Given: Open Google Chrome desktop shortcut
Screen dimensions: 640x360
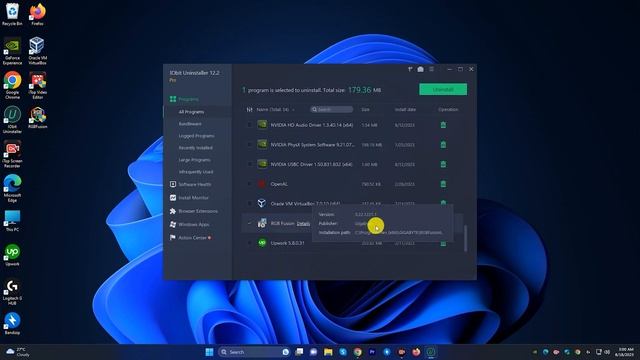Looking at the screenshot, I should (12, 85).
